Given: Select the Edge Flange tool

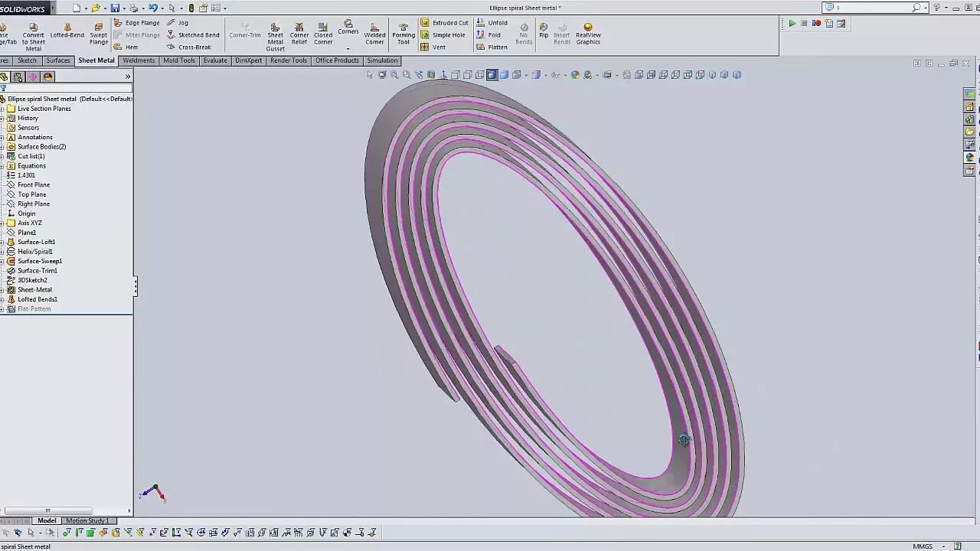Looking at the screenshot, I should [x=142, y=22].
